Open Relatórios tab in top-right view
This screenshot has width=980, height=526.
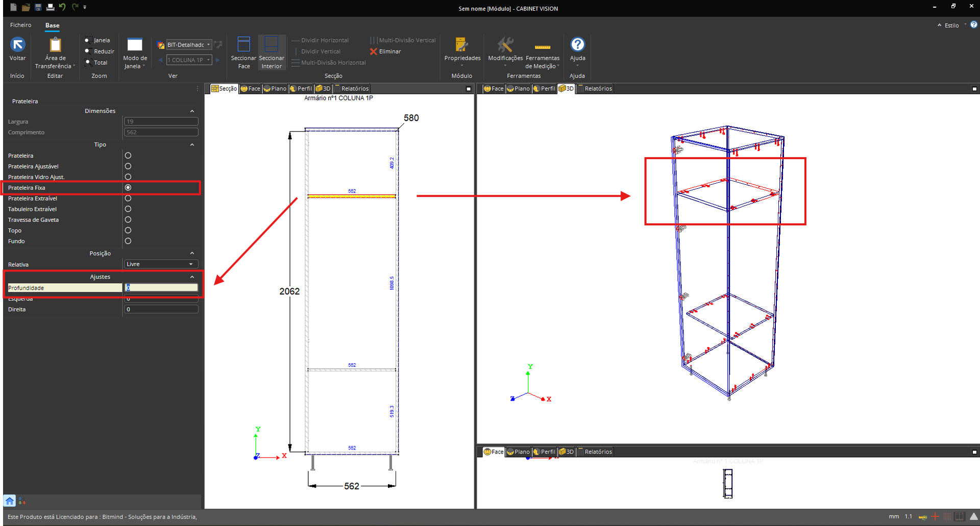coord(595,89)
